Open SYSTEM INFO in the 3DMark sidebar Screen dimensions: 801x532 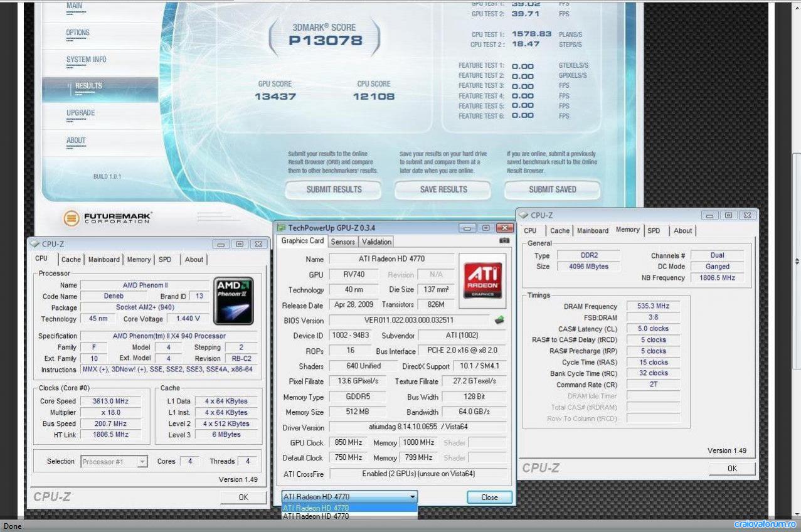pyautogui.click(x=87, y=60)
